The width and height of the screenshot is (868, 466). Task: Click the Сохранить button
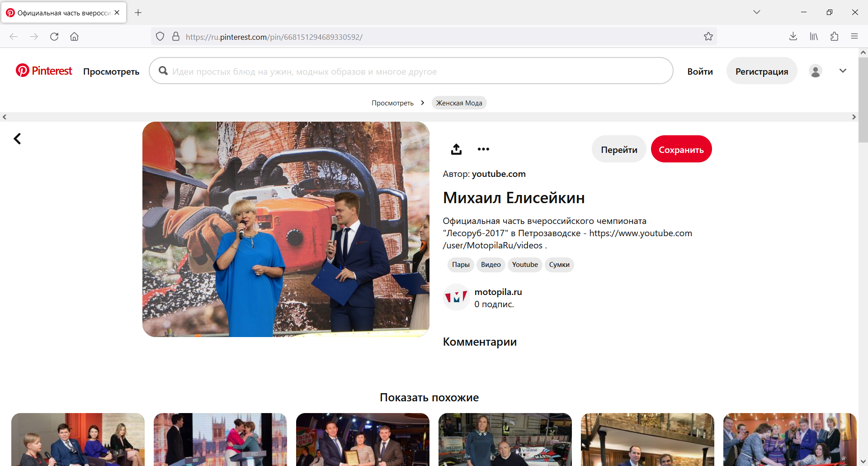pos(681,149)
